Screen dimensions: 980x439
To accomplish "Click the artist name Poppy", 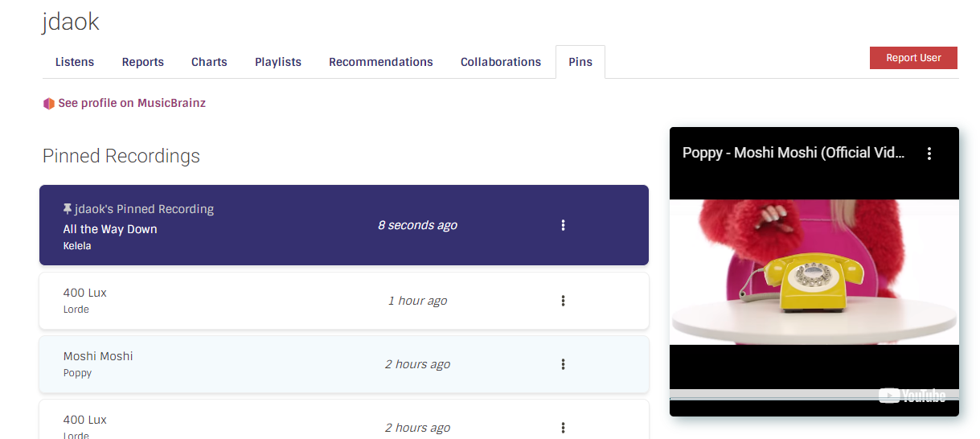I will [x=78, y=373].
